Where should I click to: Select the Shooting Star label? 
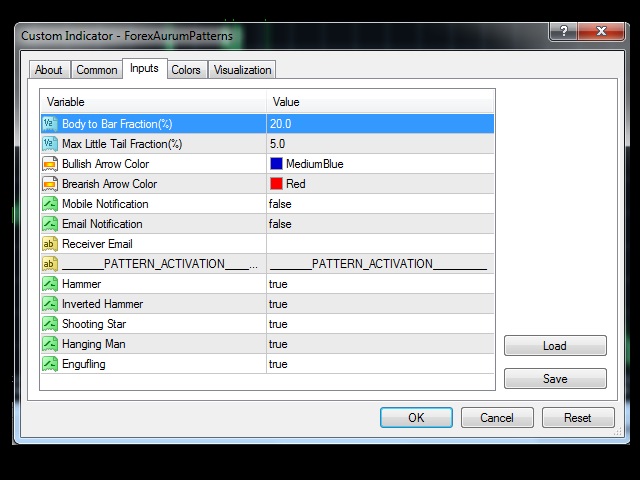pos(94,324)
